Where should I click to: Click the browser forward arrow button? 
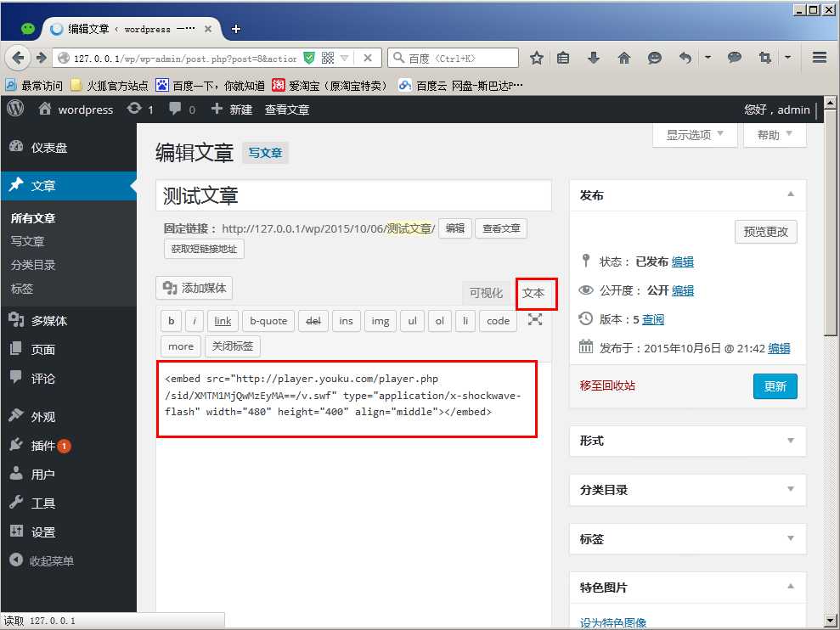click(x=42, y=58)
